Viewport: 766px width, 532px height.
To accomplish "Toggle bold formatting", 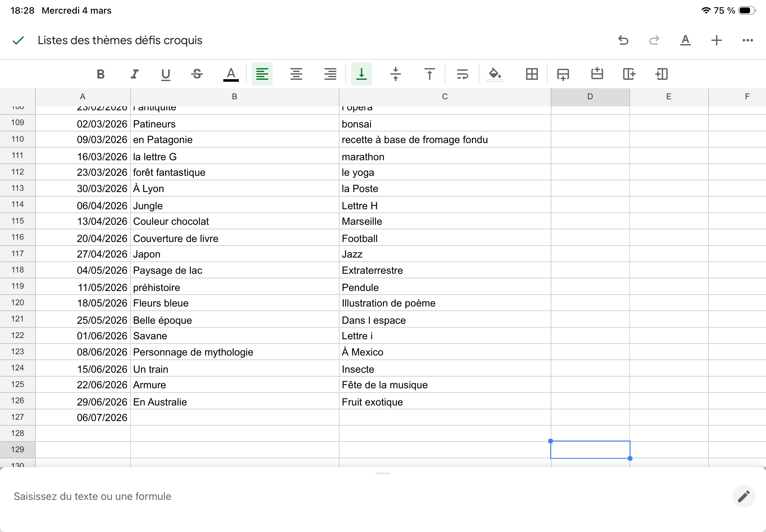I will click(x=100, y=74).
